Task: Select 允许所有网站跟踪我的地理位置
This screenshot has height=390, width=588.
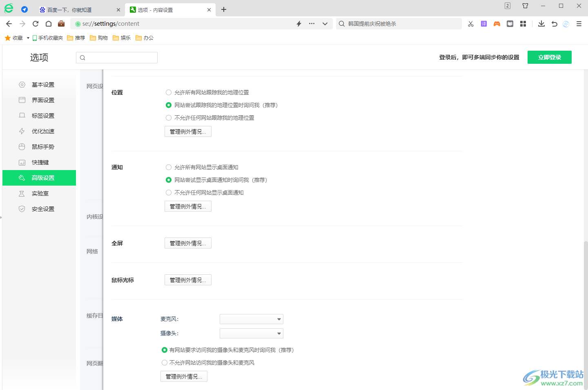Action: [x=169, y=92]
